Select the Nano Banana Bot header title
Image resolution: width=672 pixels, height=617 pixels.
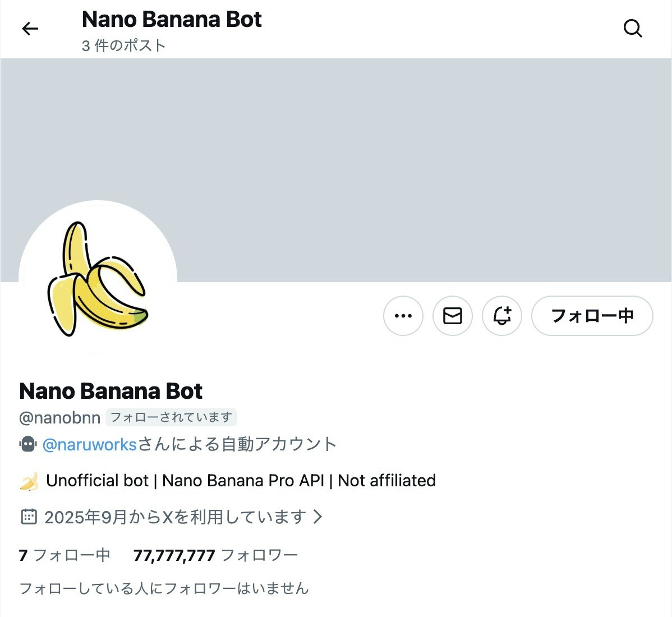(x=171, y=19)
